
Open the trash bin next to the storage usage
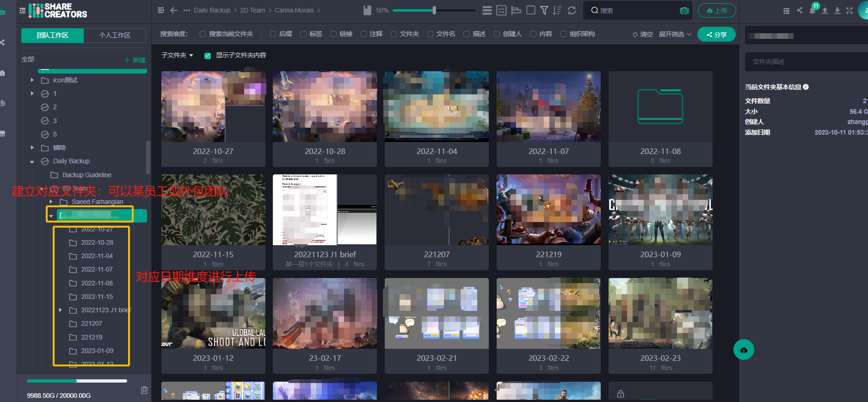pos(144,390)
